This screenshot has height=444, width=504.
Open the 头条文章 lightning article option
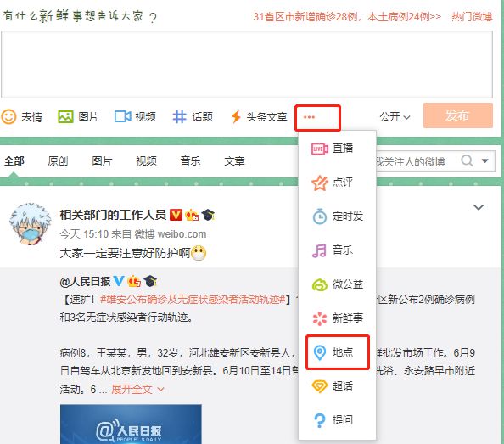(x=259, y=116)
